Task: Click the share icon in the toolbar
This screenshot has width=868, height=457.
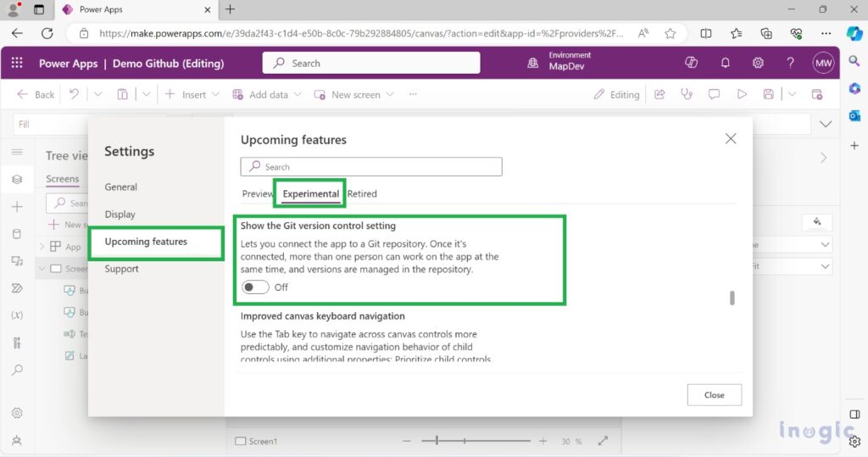Action: (659, 95)
